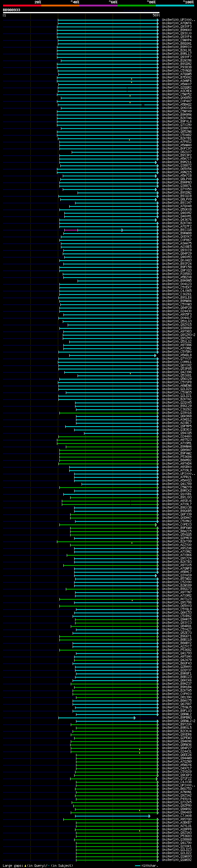Click the magenta segment of B9IIG8 alignment

click(71, 230)
